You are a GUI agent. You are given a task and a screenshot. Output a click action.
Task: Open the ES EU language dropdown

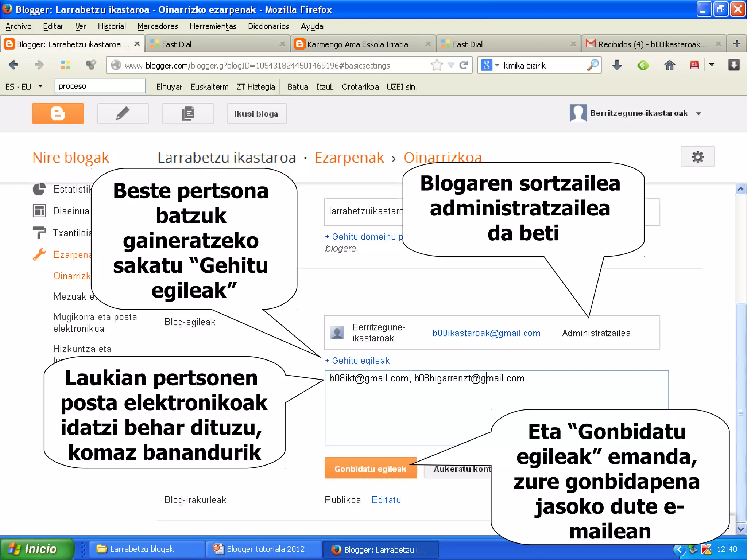40,86
